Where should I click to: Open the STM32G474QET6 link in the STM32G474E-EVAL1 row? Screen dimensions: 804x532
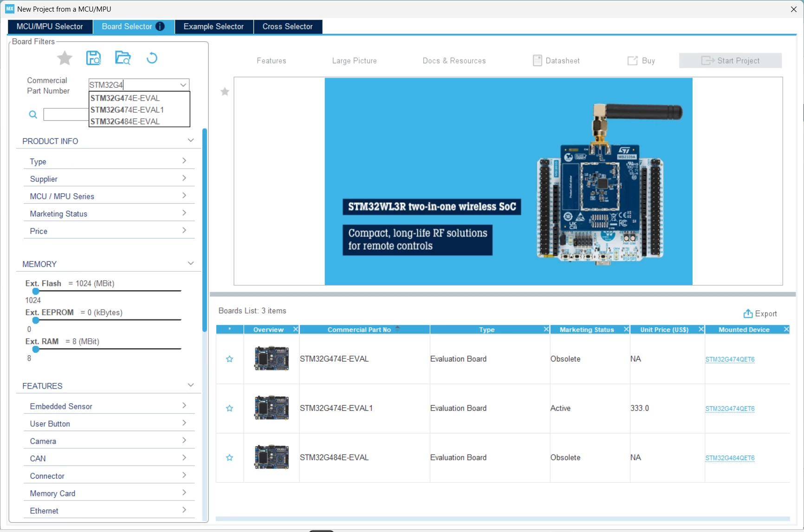click(730, 409)
